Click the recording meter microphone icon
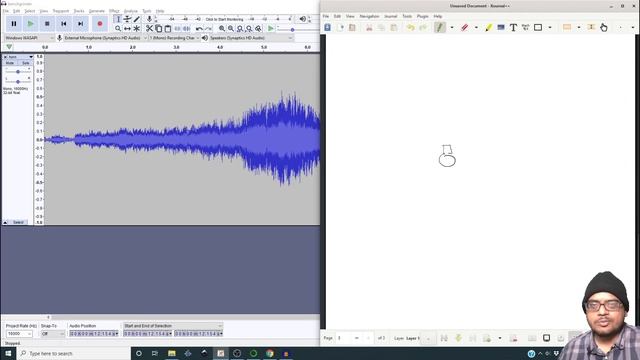 coord(149,19)
